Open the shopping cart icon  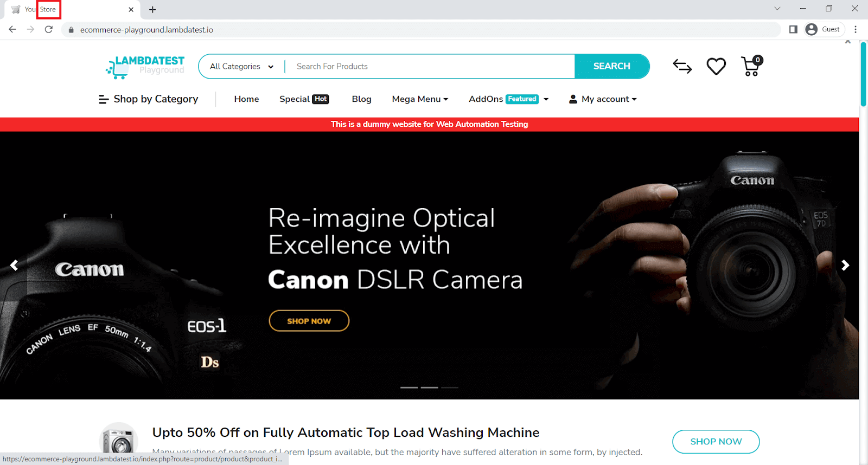point(751,67)
